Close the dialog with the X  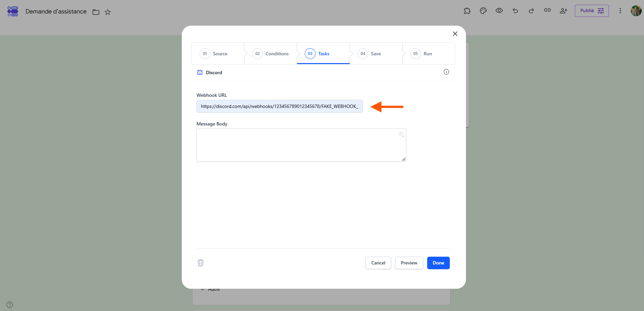pyautogui.click(x=455, y=34)
